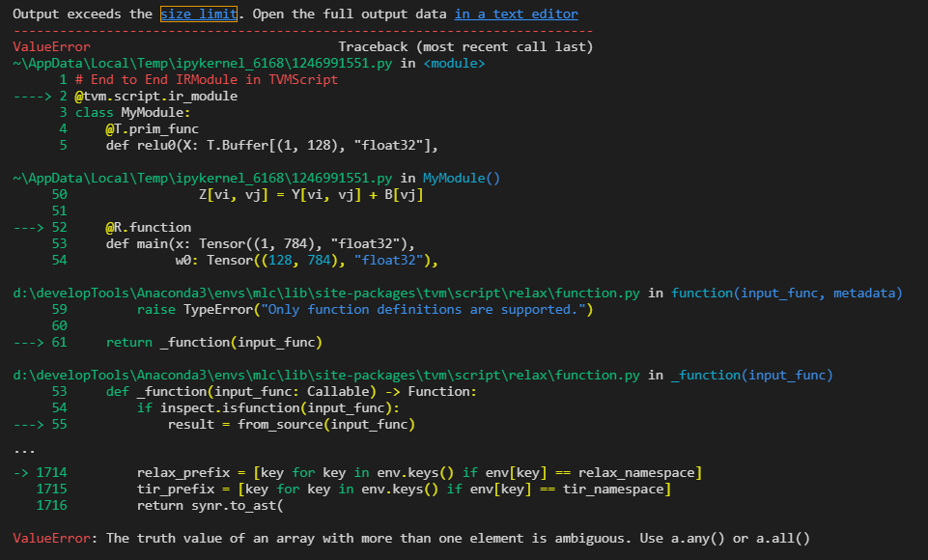Click 'Traceback (most recent call last)' text
The image size is (928, 560).
pos(465,46)
